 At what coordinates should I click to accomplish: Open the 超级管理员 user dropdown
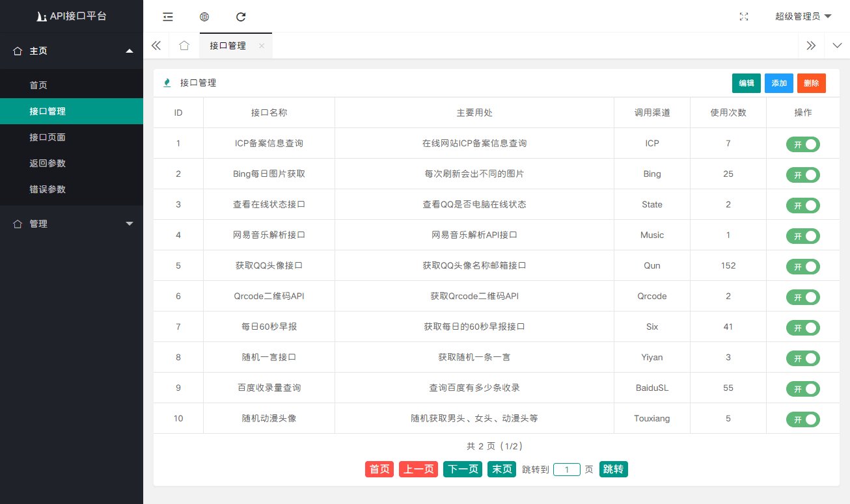point(803,17)
